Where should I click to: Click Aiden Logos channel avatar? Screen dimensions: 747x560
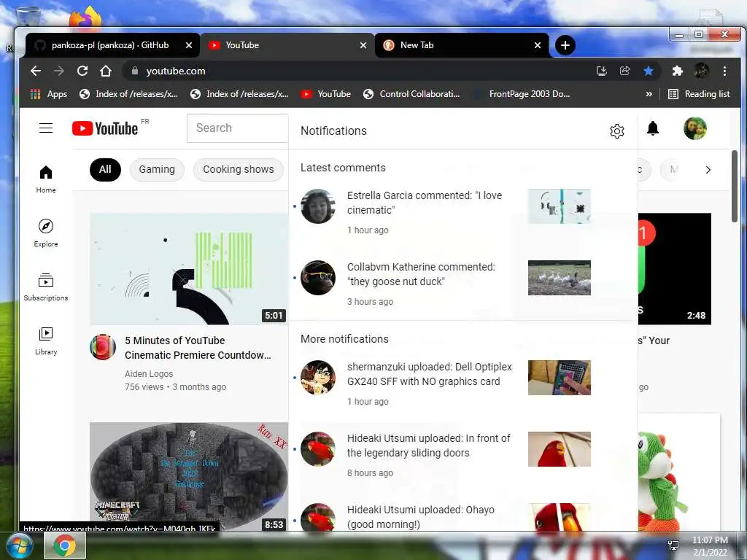click(102, 347)
